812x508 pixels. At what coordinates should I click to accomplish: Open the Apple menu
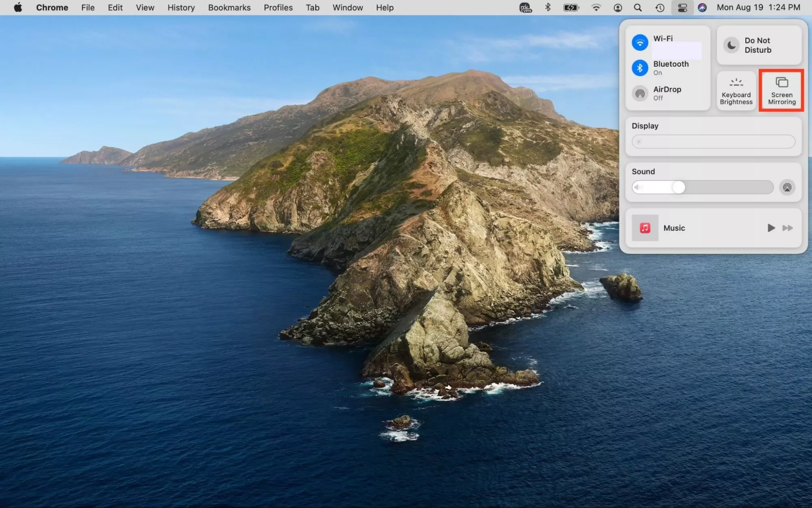[18, 8]
